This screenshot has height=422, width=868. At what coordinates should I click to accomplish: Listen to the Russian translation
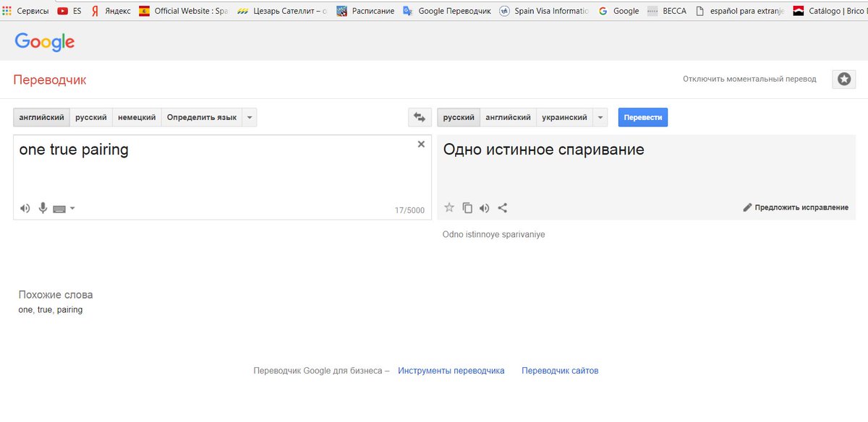click(485, 208)
